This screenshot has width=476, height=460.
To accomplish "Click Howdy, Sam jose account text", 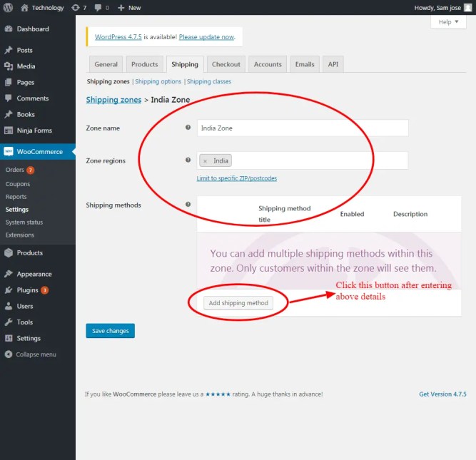I will (x=437, y=8).
